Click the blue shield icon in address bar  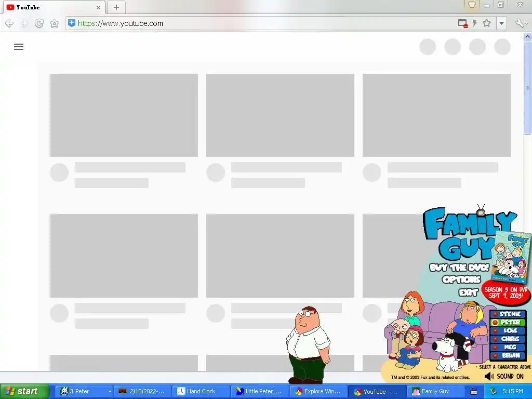point(72,23)
